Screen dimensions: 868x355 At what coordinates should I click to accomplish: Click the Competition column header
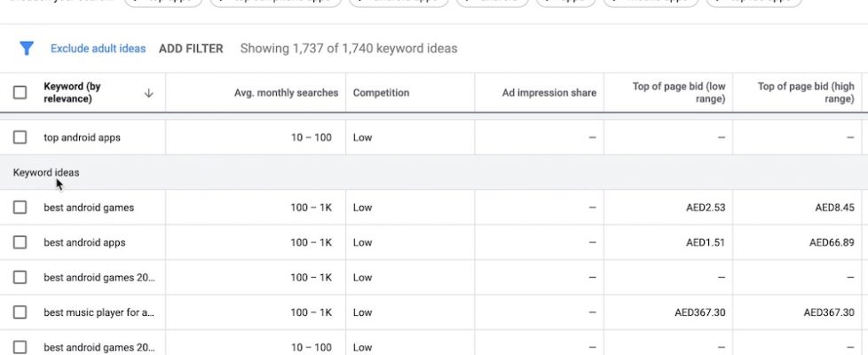coord(381,93)
